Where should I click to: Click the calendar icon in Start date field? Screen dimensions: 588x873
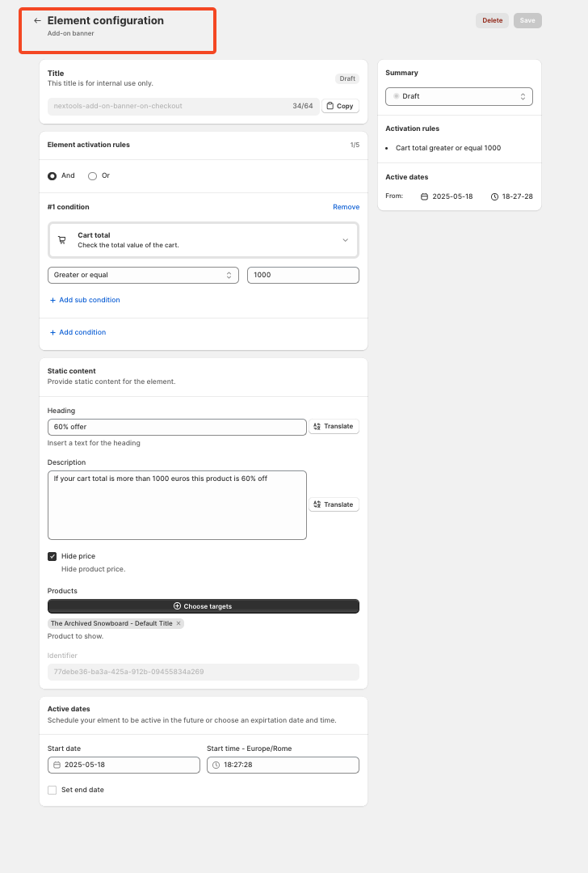click(57, 765)
